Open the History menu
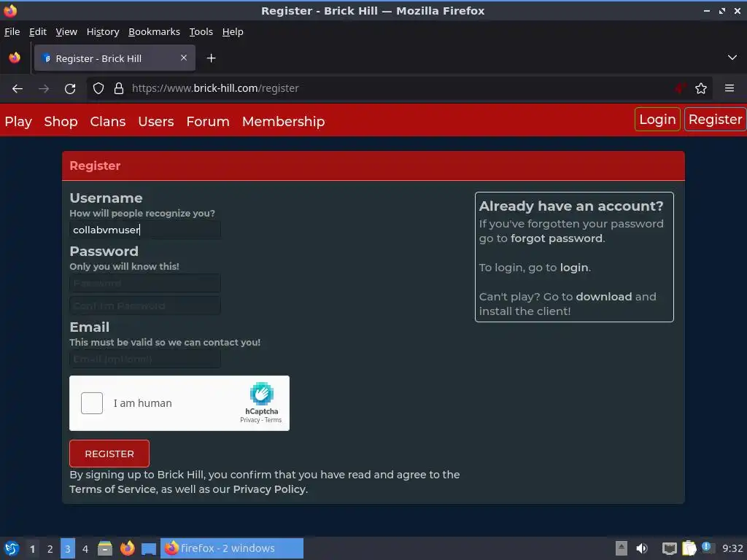 tap(103, 31)
